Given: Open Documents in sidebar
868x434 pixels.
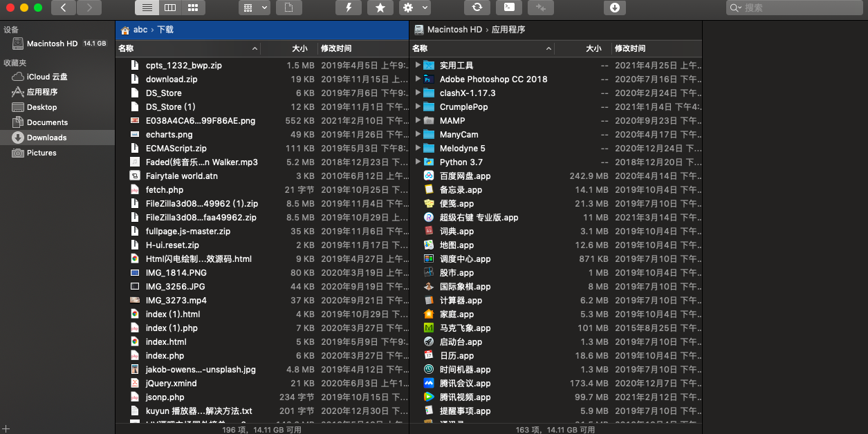Looking at the screenshot, I should pos(57,122).
